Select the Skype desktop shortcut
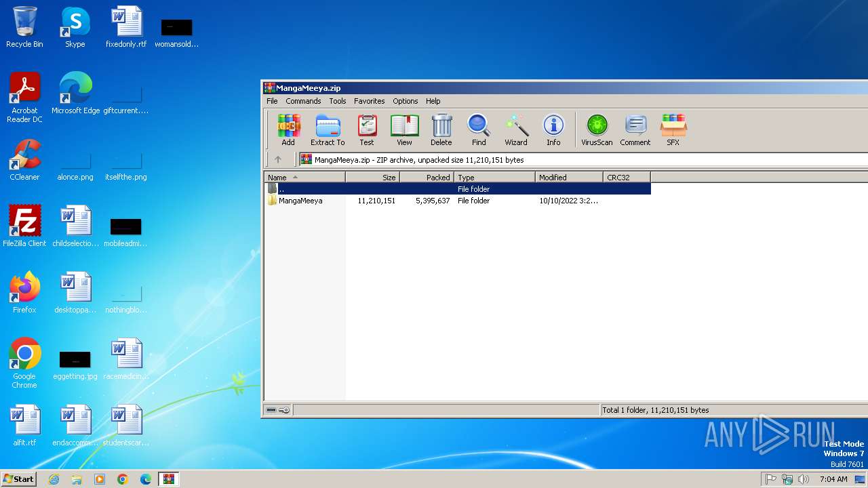Viewport: 868px width, 488px height. point(75,27)
